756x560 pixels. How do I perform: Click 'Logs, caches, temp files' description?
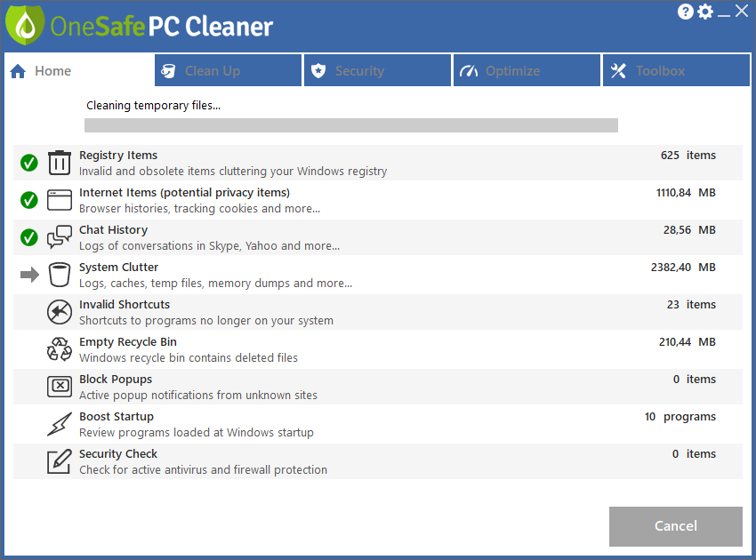point(215,284)
